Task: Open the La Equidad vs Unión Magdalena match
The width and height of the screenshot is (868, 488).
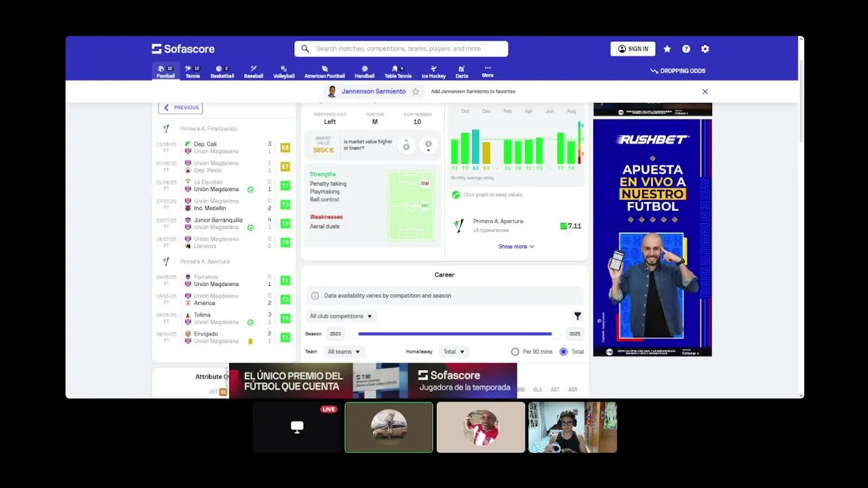Action: (x=224, y=186)
